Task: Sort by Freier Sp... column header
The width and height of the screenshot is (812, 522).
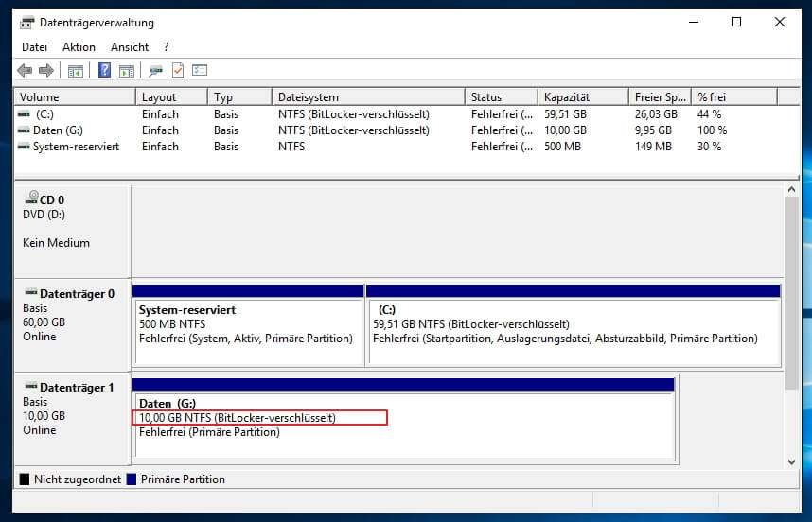Action: coord(661,97)
